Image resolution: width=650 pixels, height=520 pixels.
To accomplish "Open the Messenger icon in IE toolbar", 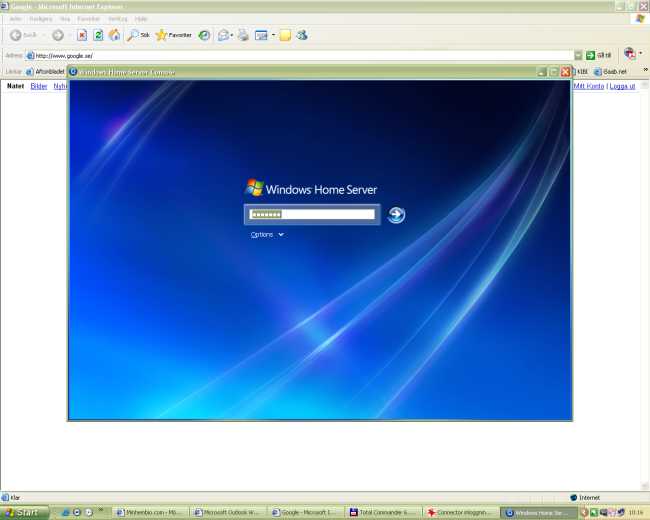I will 302,35.
